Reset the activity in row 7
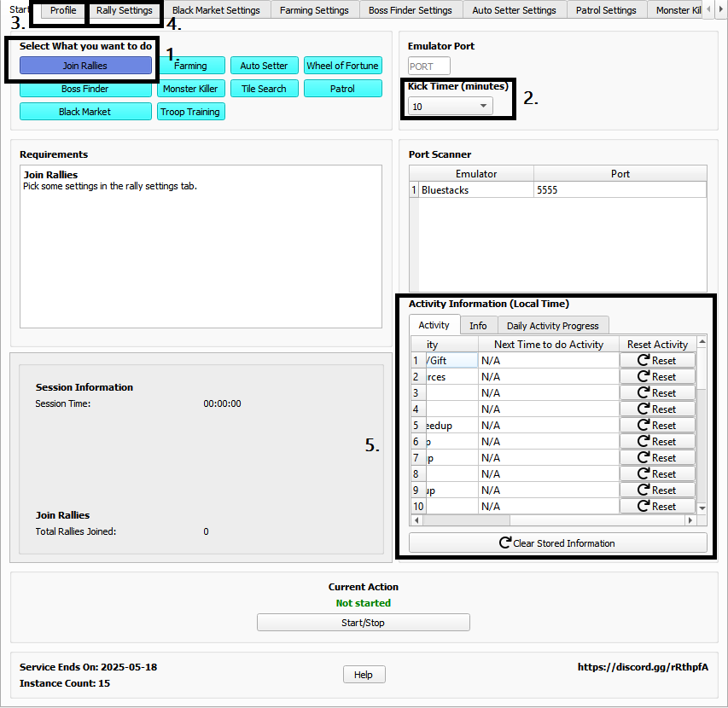728x708 pixels. coord(656,458)
